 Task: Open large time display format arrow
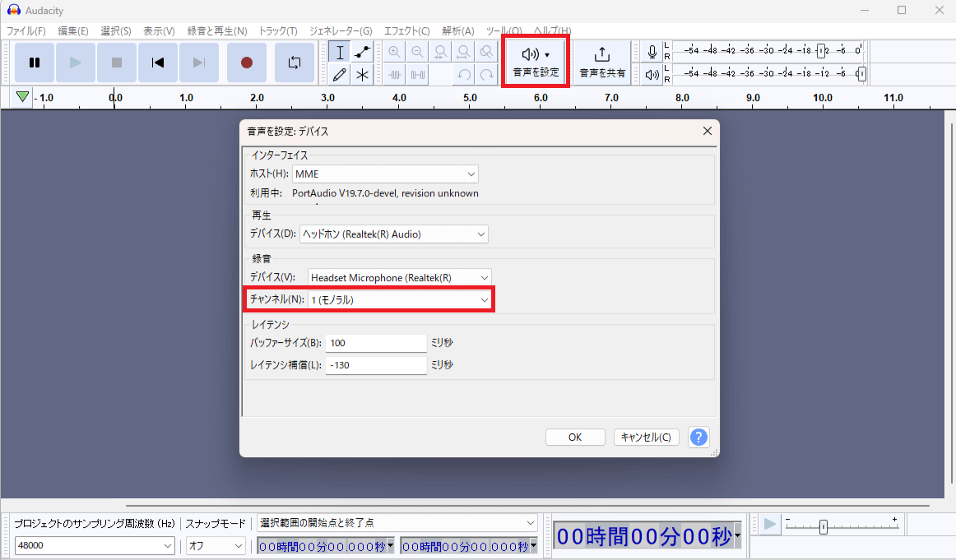pyautogui.click(x=737, y=536)
